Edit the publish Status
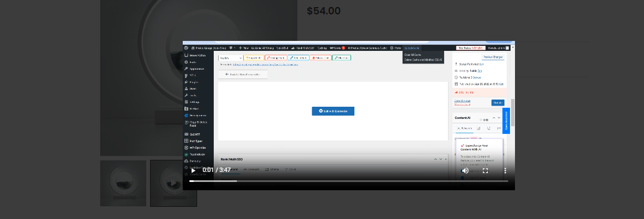 coord(481,64)
